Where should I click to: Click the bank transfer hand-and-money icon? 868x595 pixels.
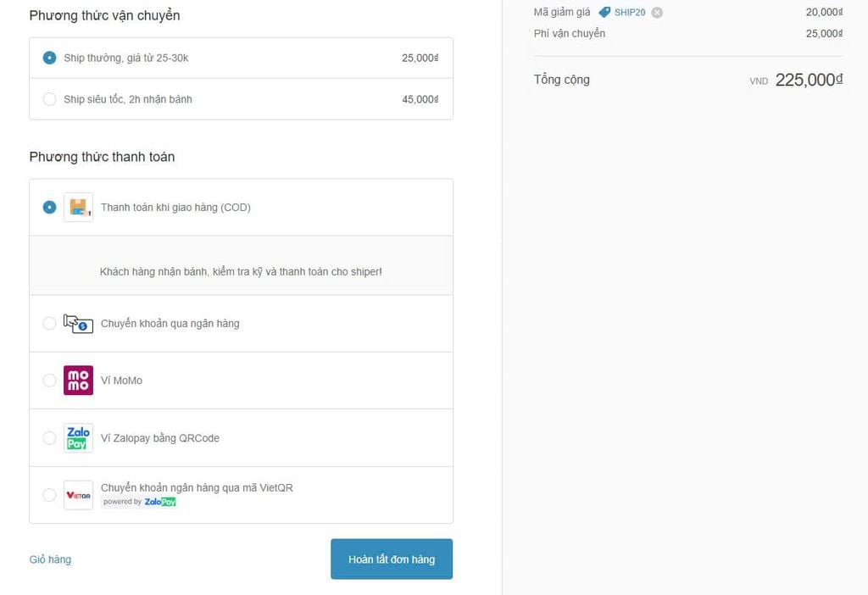click(x=78, y=323)
